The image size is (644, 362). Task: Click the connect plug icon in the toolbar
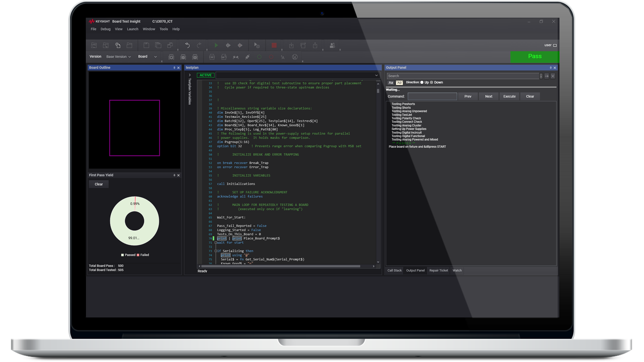(x=247, y=57)
